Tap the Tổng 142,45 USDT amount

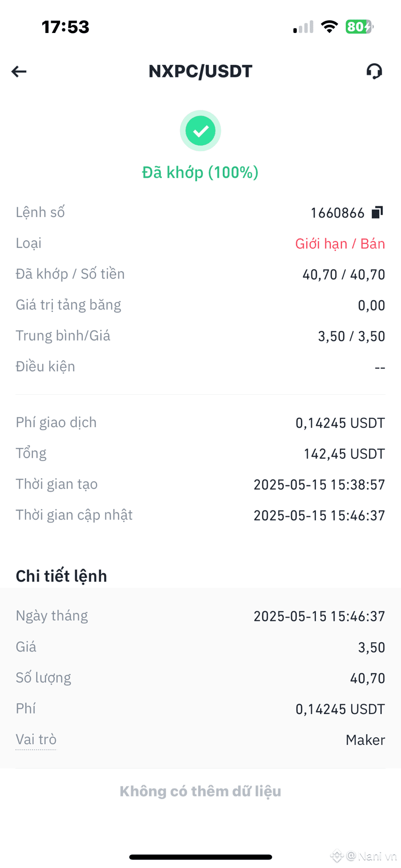point(344,454)
